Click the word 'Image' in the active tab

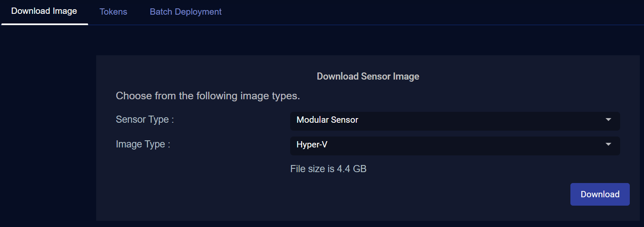[65, 11]
